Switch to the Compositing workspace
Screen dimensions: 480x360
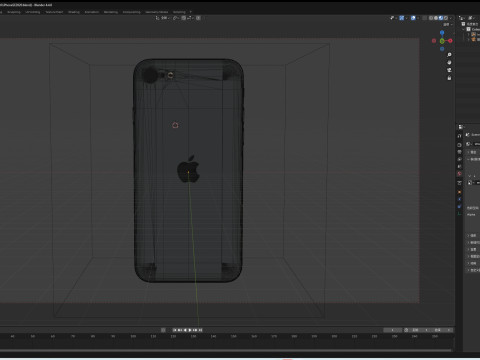pos(132,12)
